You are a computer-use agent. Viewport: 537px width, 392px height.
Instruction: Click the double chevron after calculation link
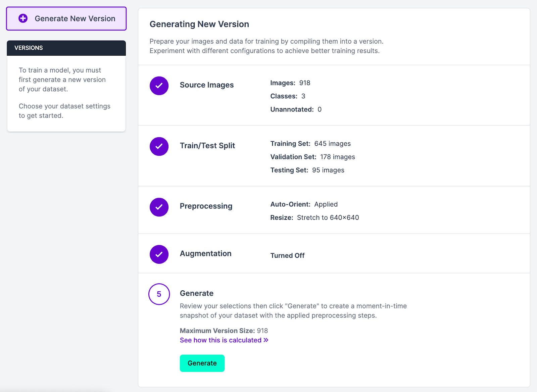[266, 340]
